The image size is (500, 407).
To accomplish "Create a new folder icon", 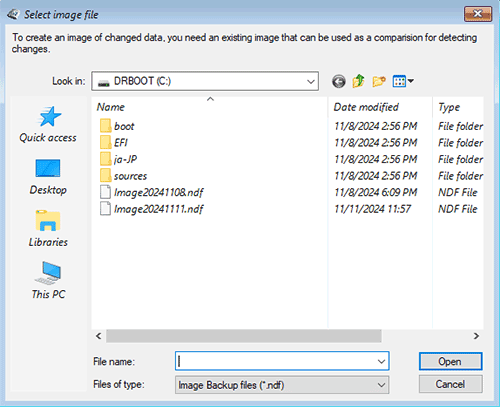I will click(x=379, y=81).
